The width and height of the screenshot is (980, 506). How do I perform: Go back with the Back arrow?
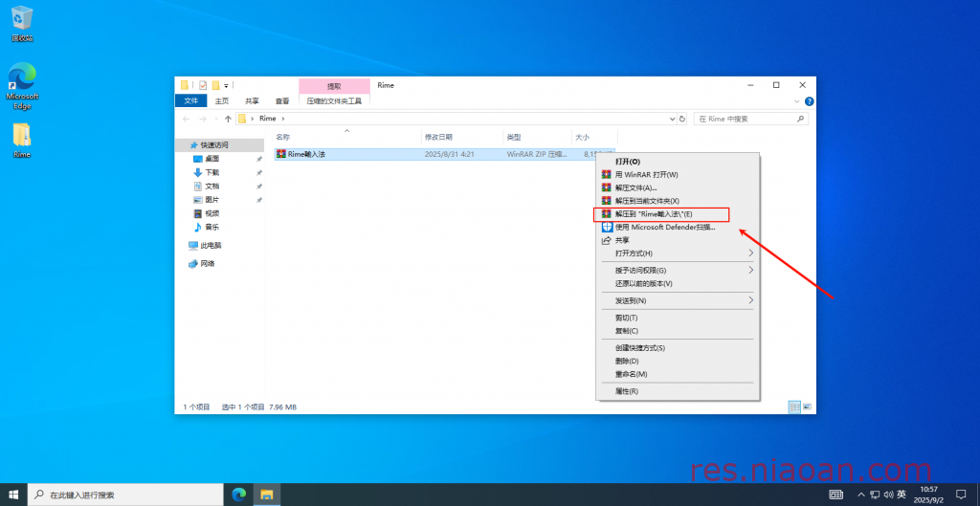pyautogui.click(x=187, y=119)
